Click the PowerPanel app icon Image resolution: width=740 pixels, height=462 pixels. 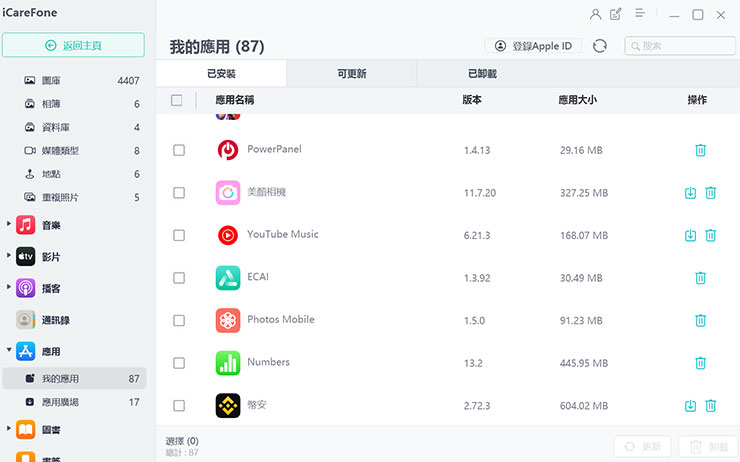tap(228, 150)
